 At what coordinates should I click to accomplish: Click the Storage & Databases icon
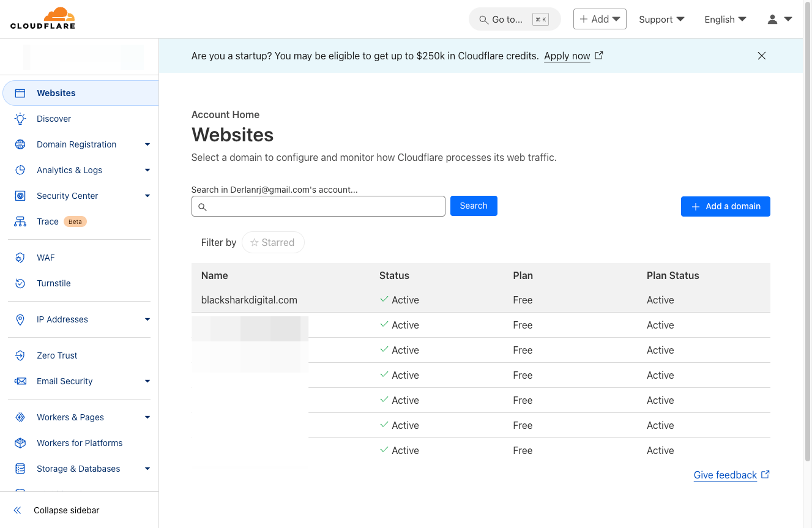(20, 469)
